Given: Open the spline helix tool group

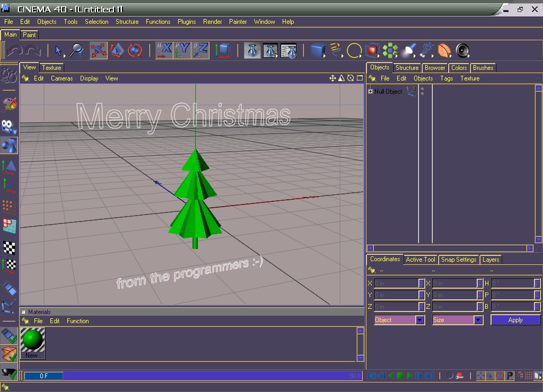Looking at the screenshot, I should coord(336,50).
